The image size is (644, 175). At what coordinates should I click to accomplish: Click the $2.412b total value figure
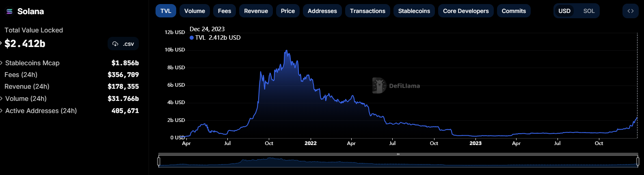tap(25, 43)
